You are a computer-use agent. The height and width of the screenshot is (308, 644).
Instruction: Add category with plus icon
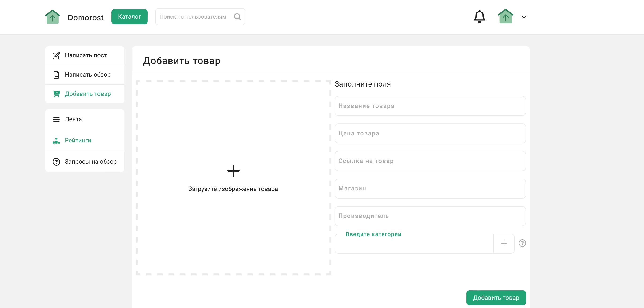504,243
